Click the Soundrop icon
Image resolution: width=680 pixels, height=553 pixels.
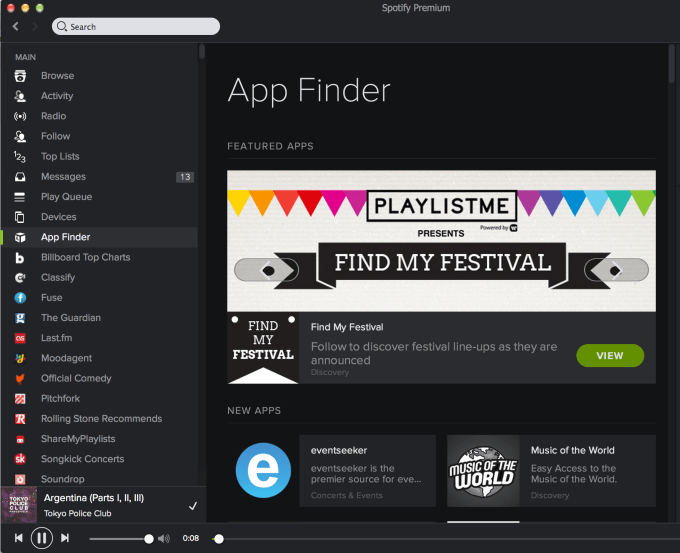pos(20,479)
